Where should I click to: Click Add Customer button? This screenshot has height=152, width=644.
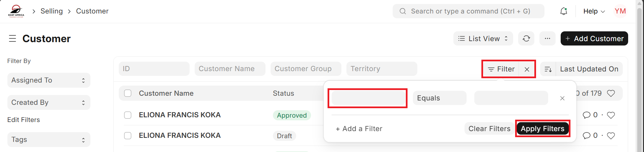coord(594,38)
